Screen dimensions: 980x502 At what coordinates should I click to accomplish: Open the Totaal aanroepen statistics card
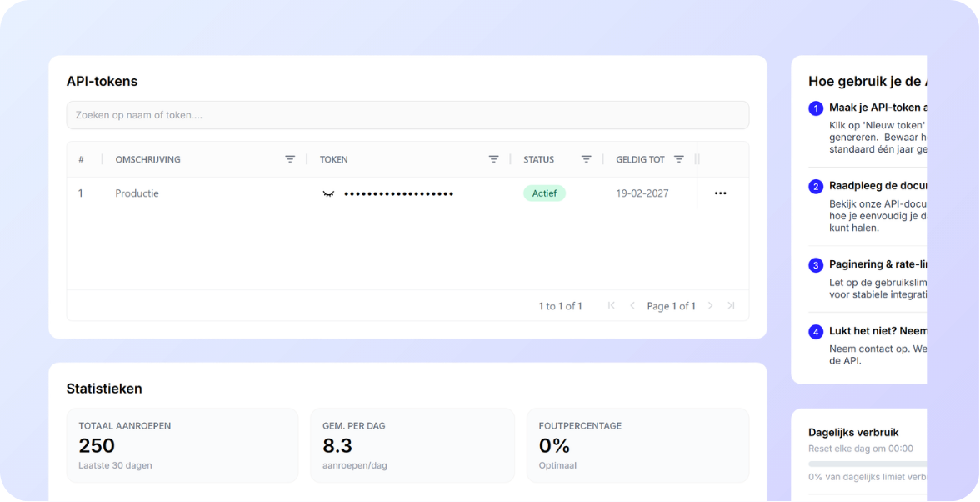click(182, 445)
